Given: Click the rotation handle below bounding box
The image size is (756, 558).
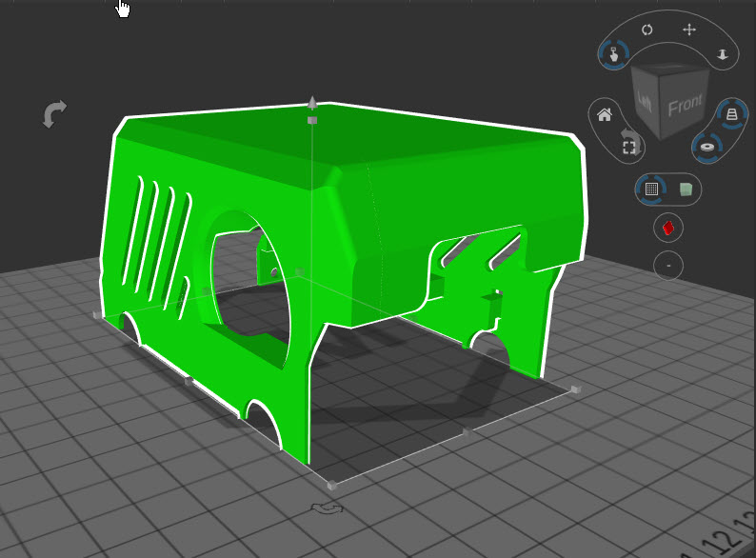Looking at the screenshot, I should 327,508.
